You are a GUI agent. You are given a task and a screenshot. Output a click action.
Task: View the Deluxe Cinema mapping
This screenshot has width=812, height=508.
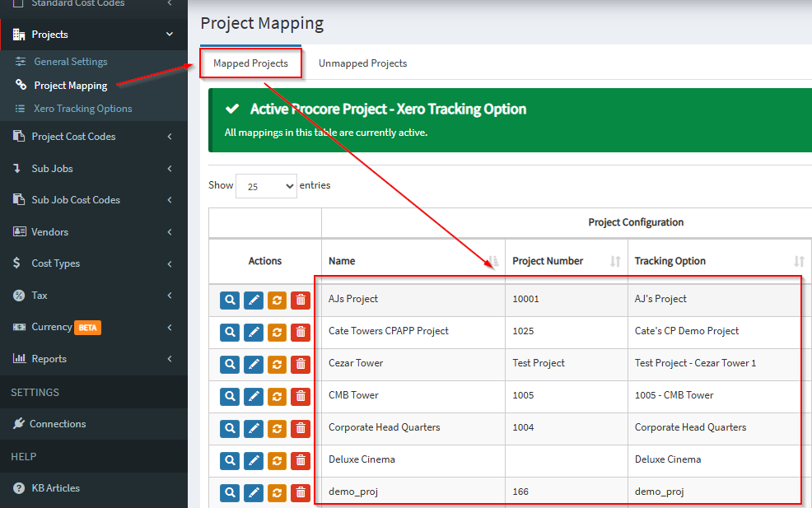[230, 461]
